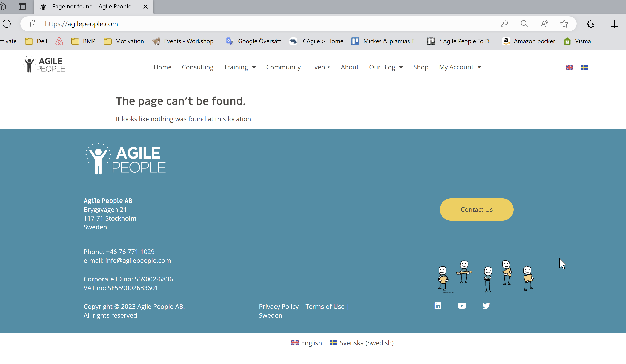
Task: Open Shop in navigation
Action: [421, 67]
